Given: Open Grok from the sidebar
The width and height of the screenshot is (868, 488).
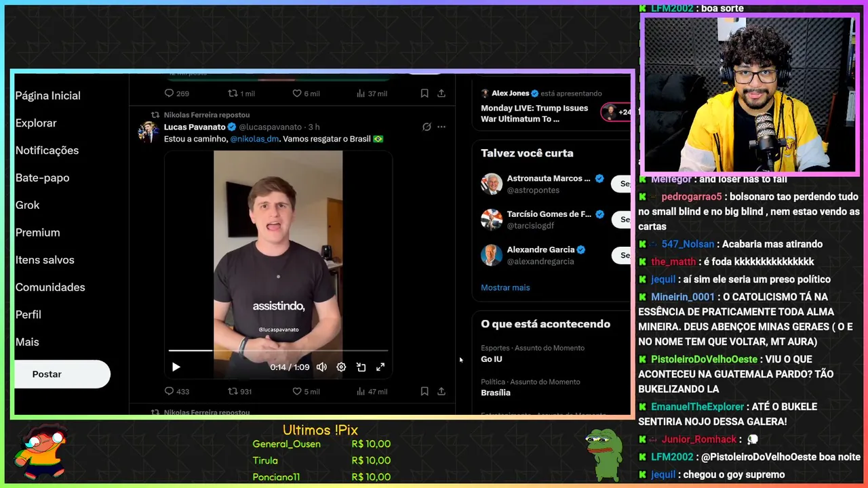Looking at the screenshot, I should tap(27, 205).
